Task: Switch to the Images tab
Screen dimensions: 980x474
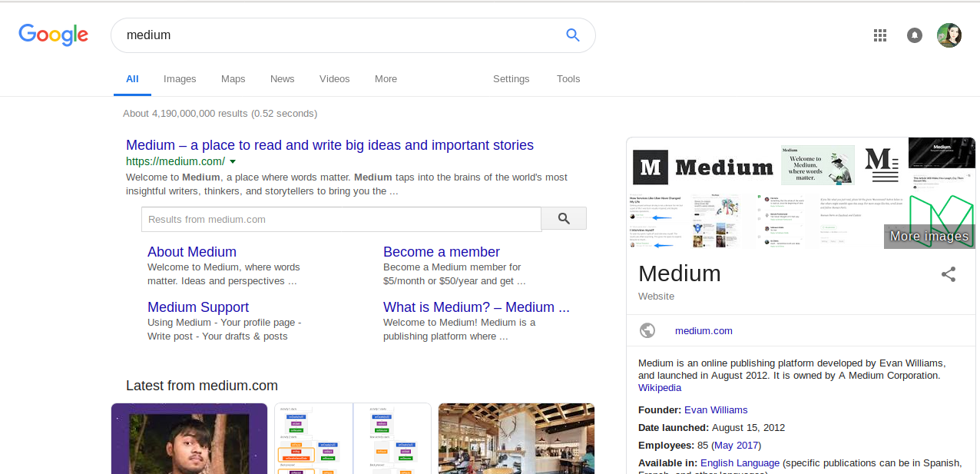Action: tap(180, 79)
